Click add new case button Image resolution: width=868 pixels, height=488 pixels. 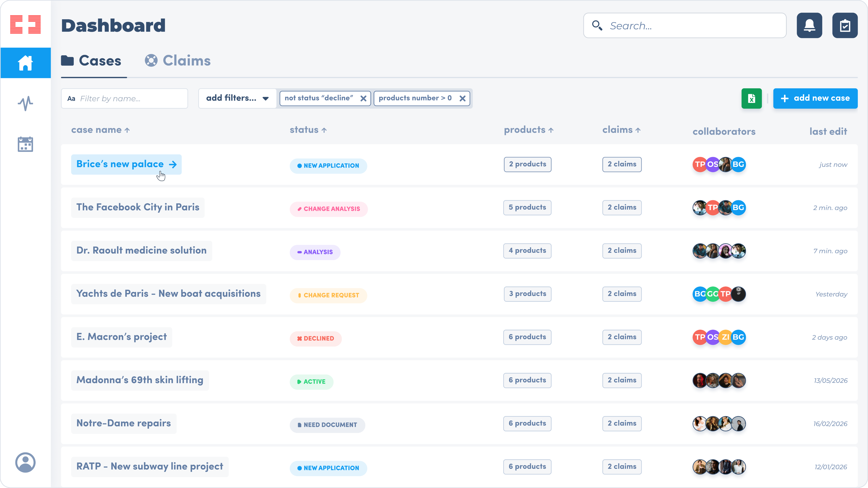click(815, 98)
